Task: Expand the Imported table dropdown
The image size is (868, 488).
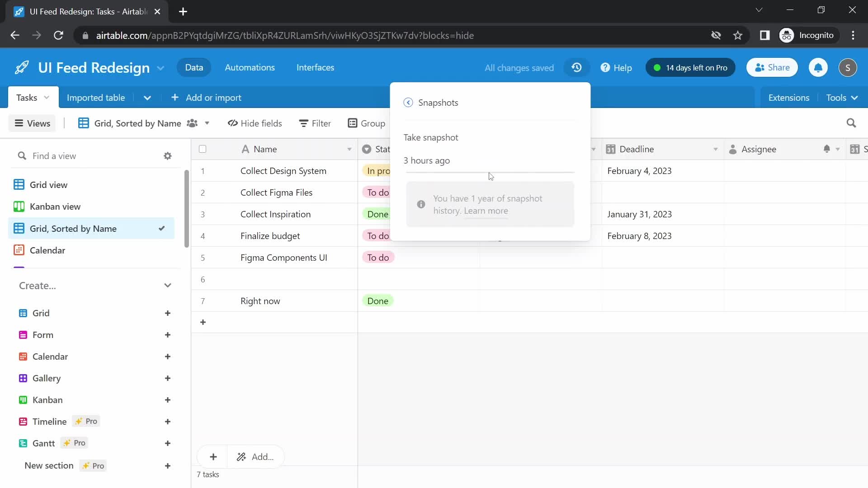Action: click(x=146, y=97)
